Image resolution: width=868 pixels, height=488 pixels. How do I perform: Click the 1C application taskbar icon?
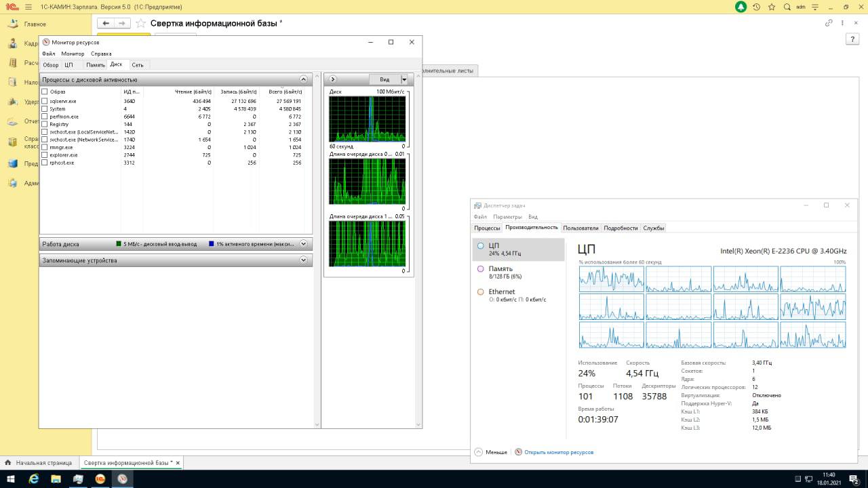(x=100, y=479)
